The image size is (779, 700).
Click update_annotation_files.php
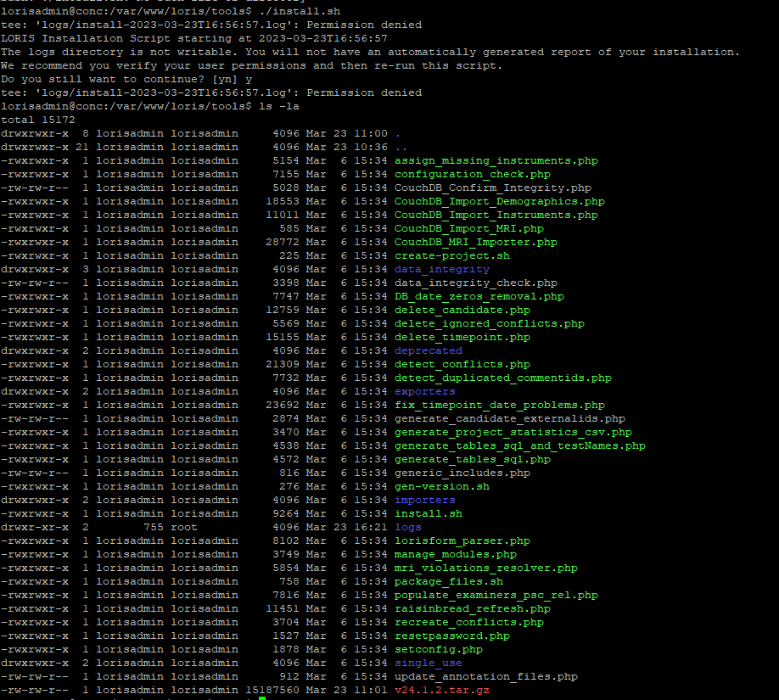click(x=486, y=676)
